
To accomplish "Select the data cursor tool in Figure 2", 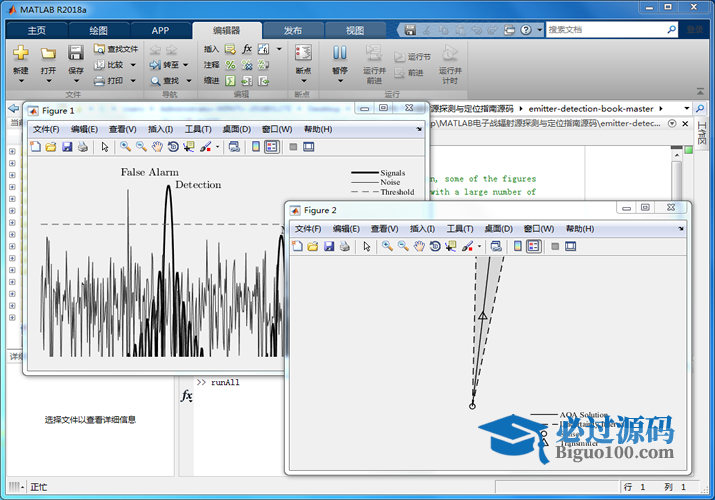I will (x=452, y=246).
